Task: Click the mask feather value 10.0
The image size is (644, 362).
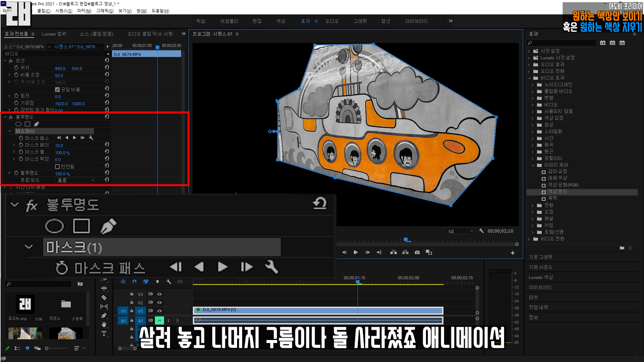Action: [59, 145]
